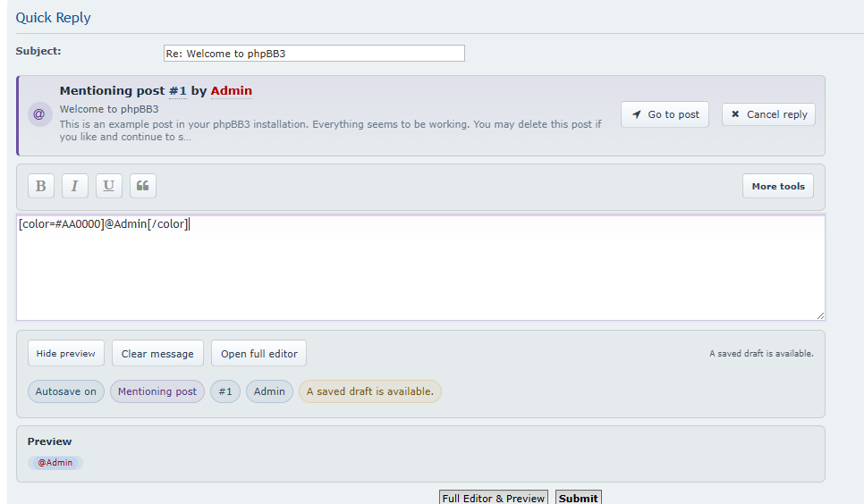Cancel the reply to the mentioned post

click(768, 114)
